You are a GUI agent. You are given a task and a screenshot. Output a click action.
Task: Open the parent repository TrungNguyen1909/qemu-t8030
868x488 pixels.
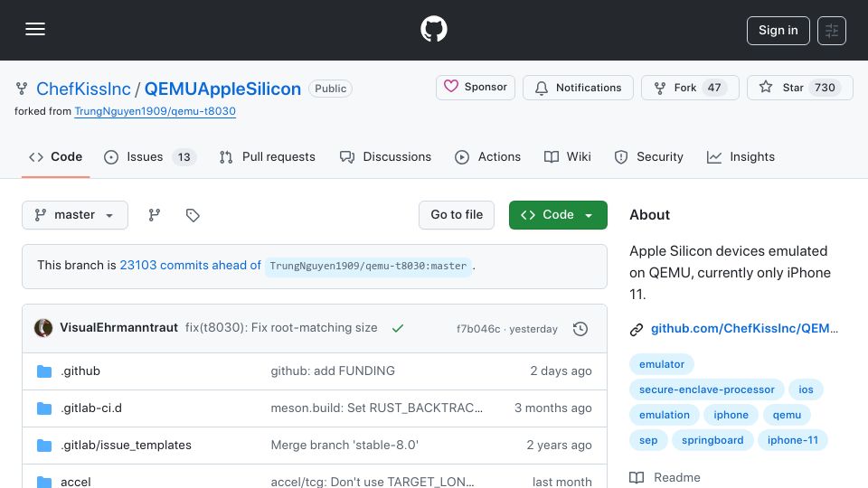pos(155,111)
